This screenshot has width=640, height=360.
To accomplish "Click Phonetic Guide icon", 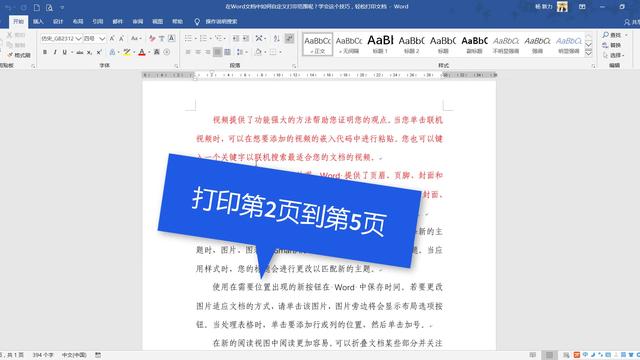I will pyautogui.click(x=162, y=38).
